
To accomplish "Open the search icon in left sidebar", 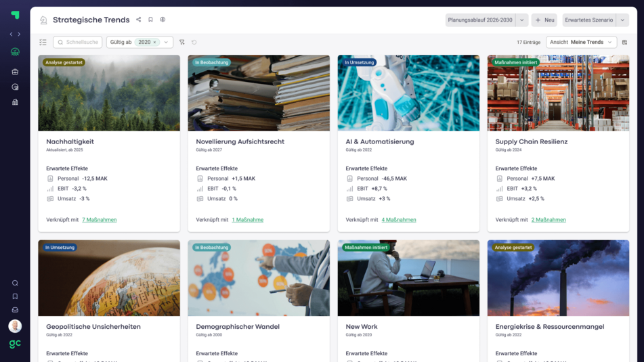I will (15, 283).
